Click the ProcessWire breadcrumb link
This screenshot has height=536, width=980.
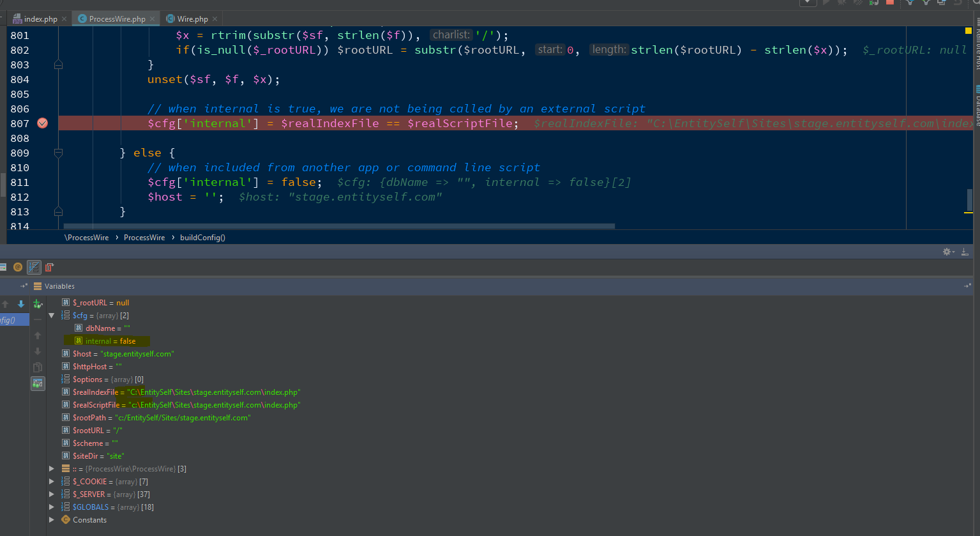(144, 237)
